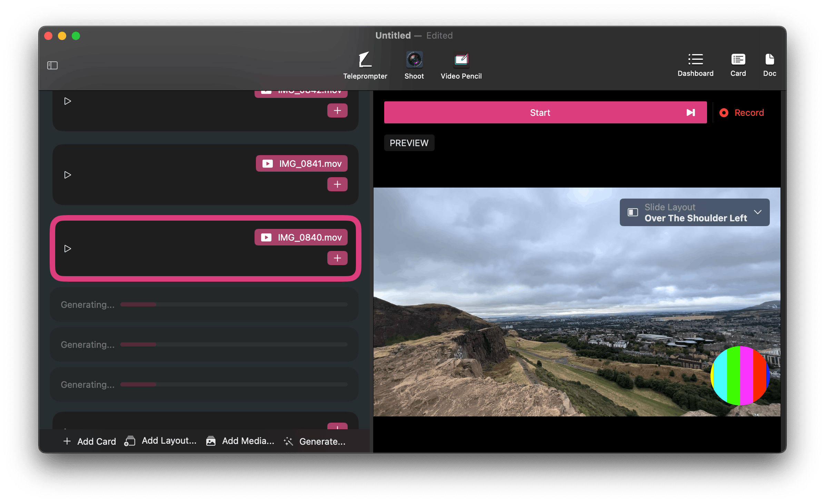
Task: Toggle the sidebar panel icon
Action: [x=52, y=65]
